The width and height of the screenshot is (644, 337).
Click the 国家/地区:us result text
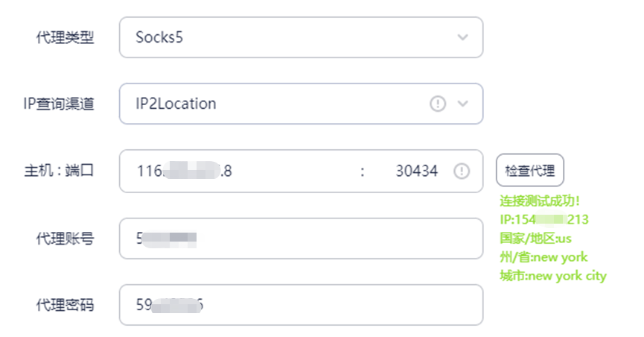[536, 239]
